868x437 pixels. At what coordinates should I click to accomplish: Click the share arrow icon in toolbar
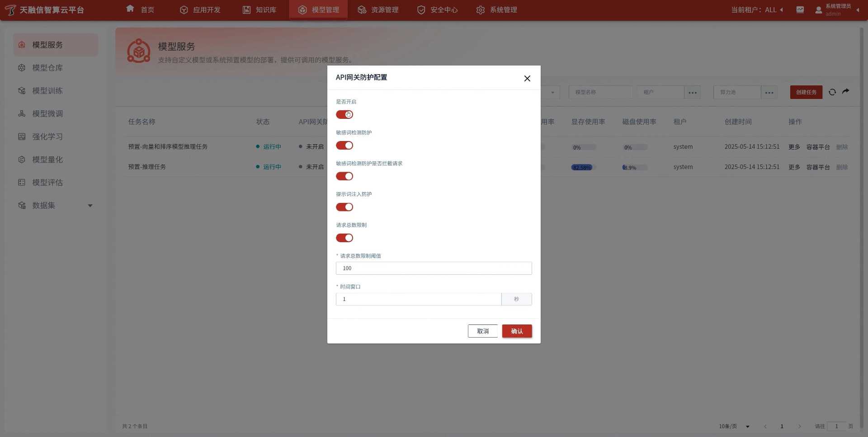845,92
